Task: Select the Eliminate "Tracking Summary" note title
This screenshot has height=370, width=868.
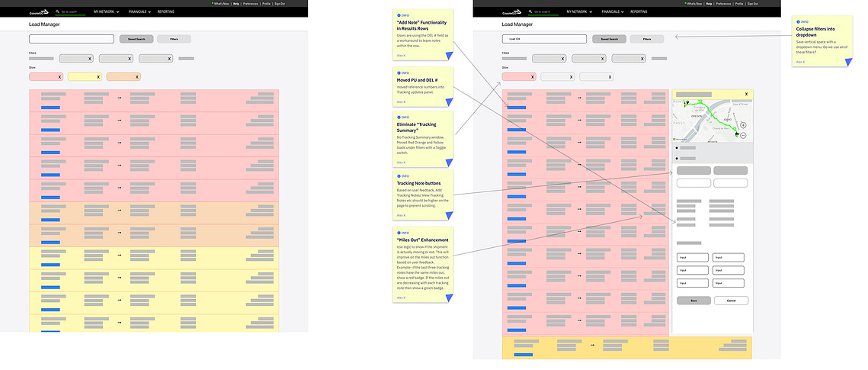Action: coord(416,127)
